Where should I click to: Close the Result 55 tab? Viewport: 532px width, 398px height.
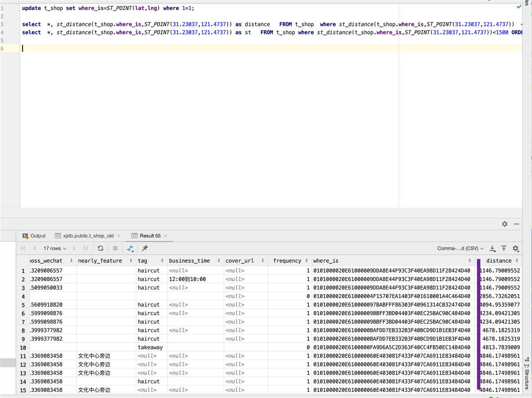(165, 236)
